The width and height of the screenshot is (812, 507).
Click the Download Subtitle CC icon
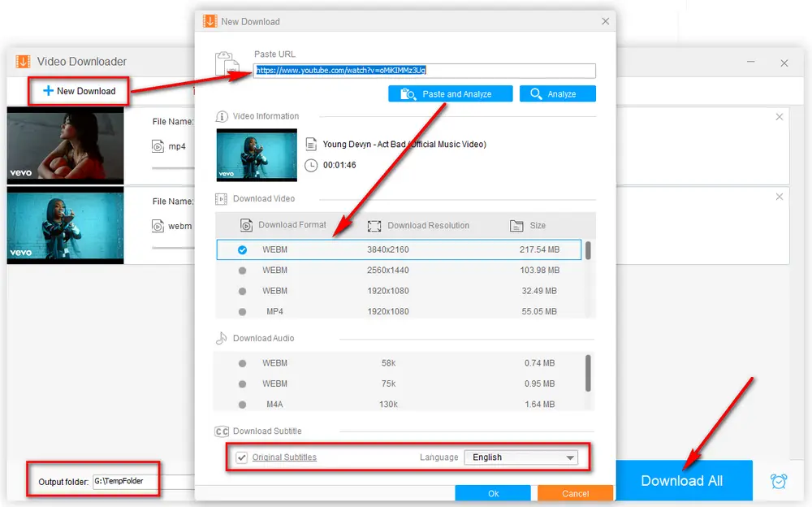(221, 431)
